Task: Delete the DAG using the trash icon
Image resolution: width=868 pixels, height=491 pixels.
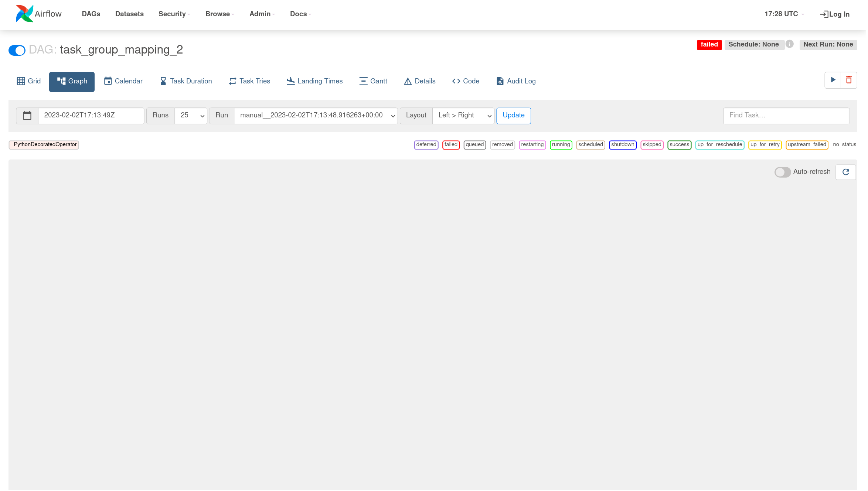Action: [x=849, y=80]
